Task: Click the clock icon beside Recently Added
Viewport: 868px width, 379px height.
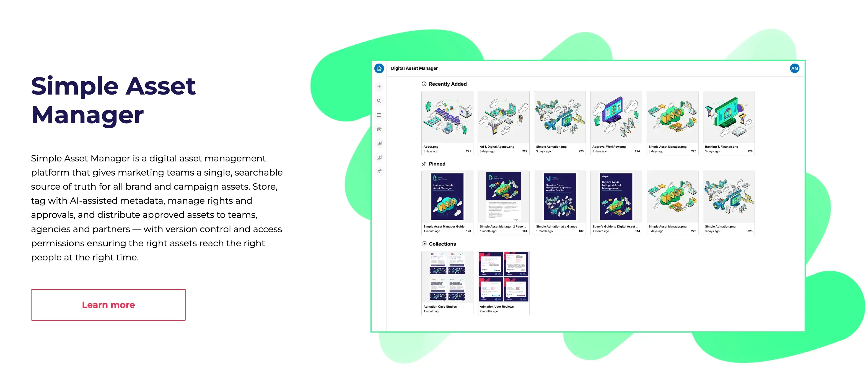Action: (424, 84)
